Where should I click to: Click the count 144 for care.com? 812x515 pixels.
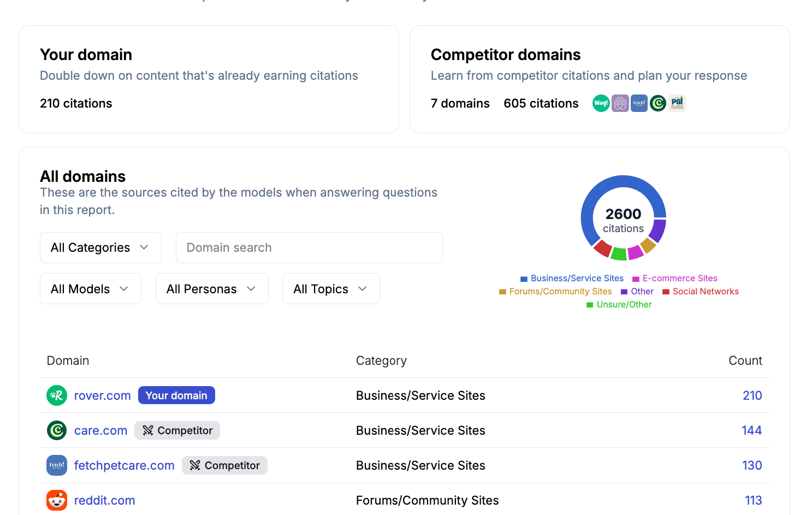coord(752,430)
